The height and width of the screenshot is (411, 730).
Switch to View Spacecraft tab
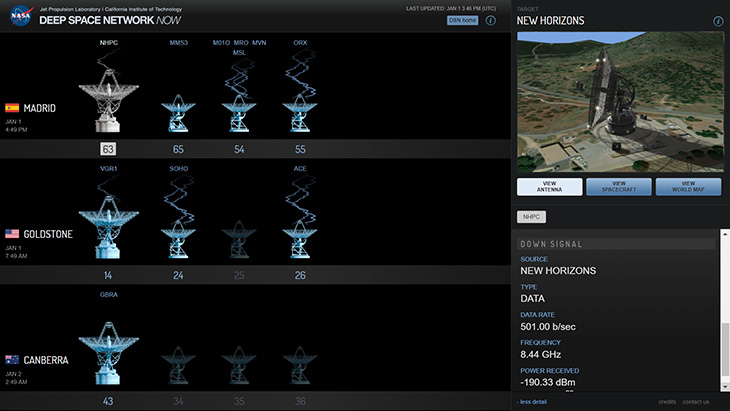click(x=618, y=187)
